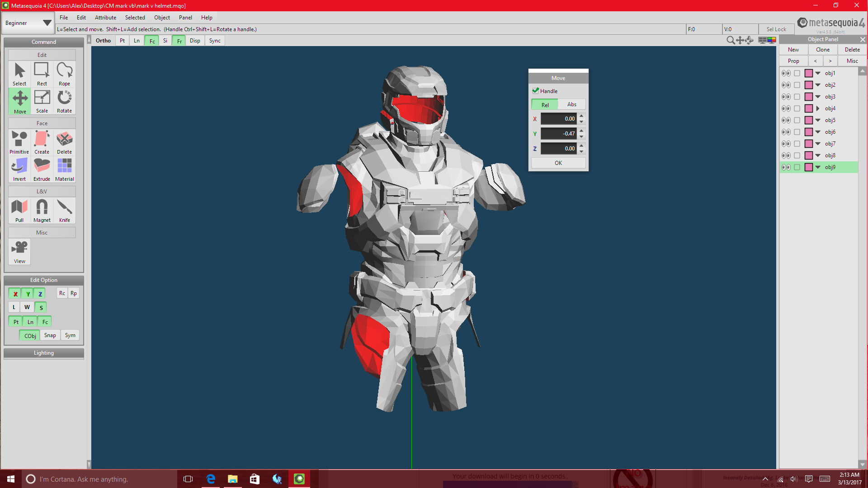This screenshot has width=868, height=488.
Task: Click the color swatch of obj6
Action: click(809, 132)
